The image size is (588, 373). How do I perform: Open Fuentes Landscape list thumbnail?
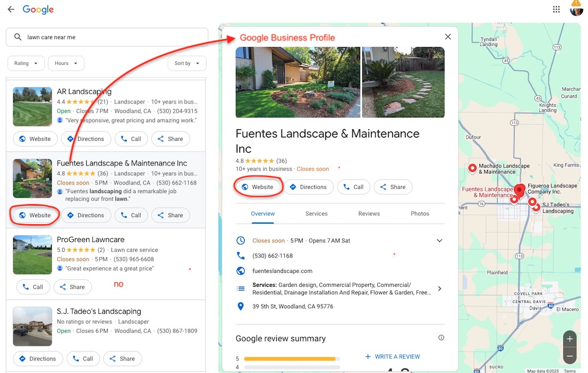point(32,178)
